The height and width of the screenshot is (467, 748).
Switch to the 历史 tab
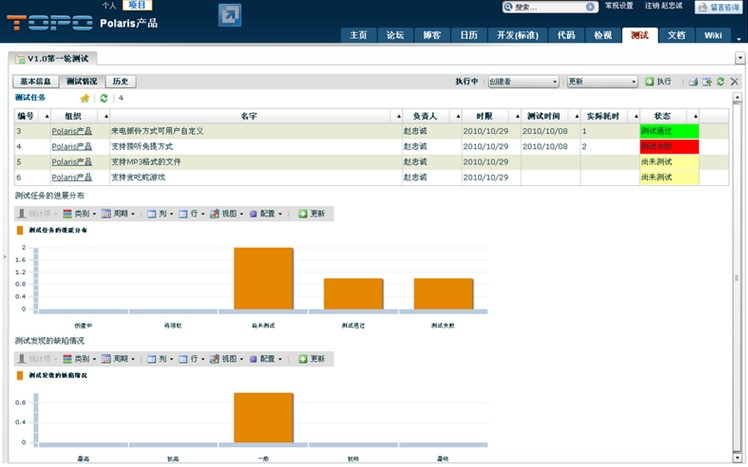point(119,81)
